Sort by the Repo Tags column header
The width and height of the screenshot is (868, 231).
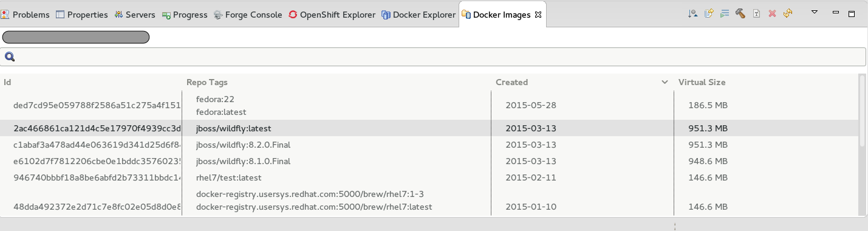pyautogui.click(x=207, y=82)
